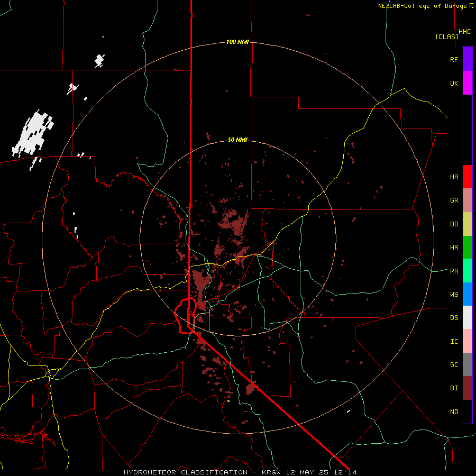Screen dimensions: 476x476
Task: Click the largest white dry snow echo
Action: point(33,134)
